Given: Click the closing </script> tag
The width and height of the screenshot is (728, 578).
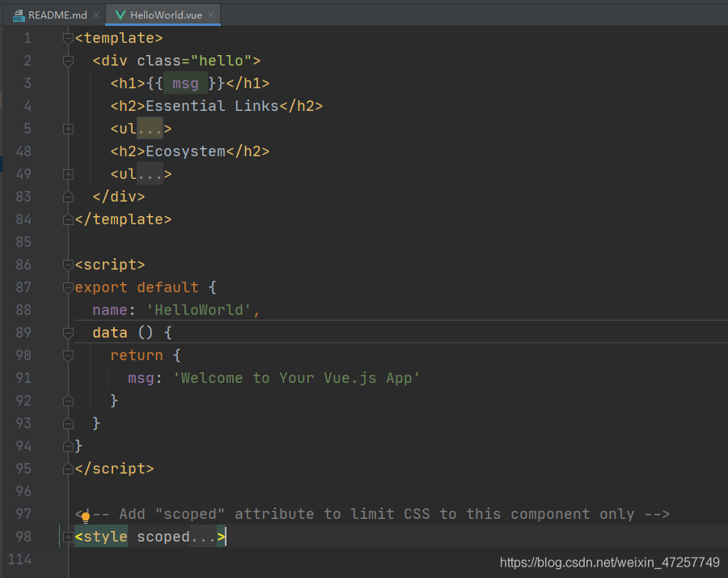Looking at the screenshot, I should pos(114,469).
